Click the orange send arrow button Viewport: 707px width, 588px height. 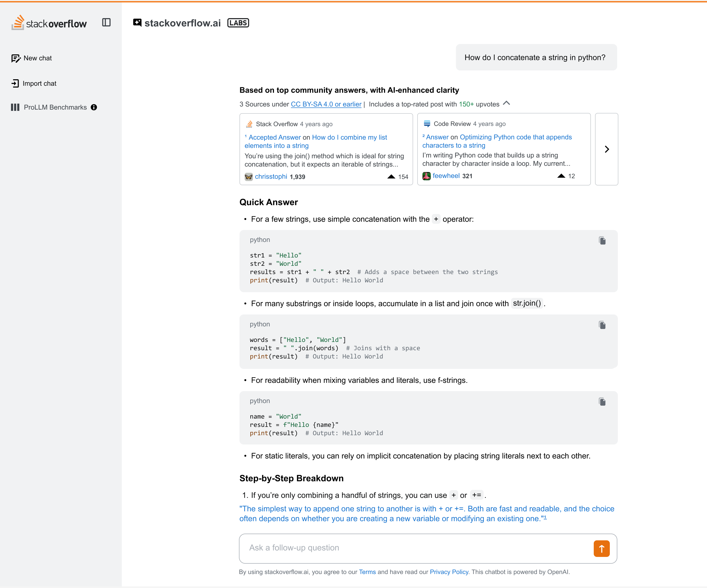tap(601, 549)
